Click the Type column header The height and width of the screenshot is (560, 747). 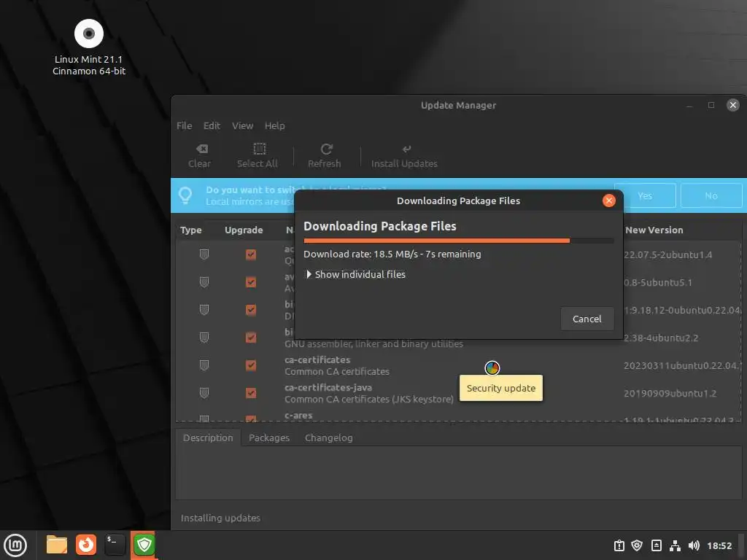point(191,230)
